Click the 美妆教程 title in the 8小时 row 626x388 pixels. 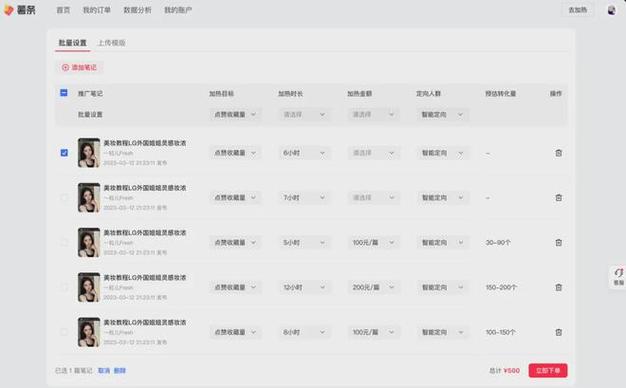145,322
